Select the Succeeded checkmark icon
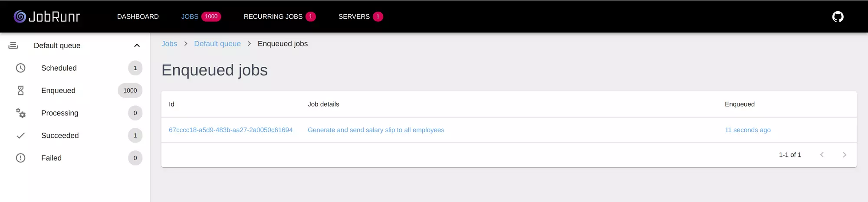The width and height of the screenshot is (868, 202). (20, 136)
